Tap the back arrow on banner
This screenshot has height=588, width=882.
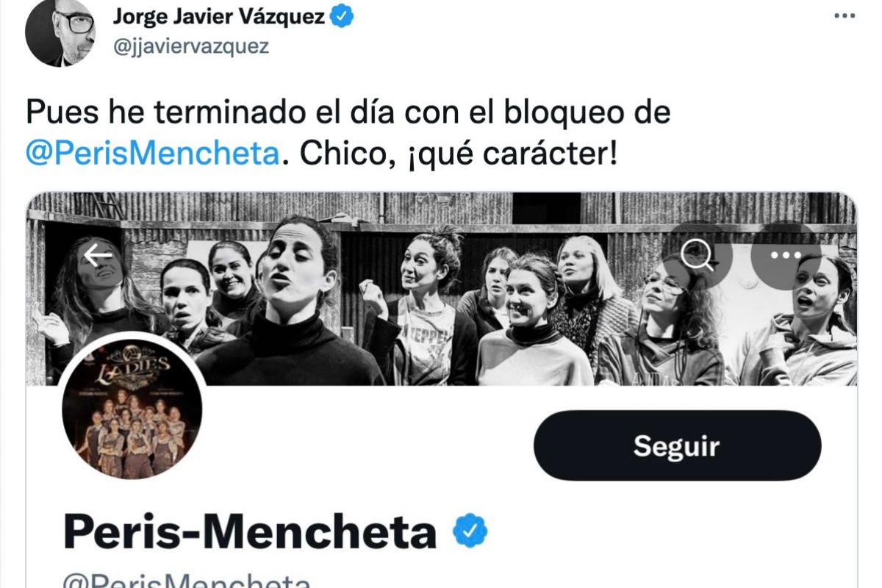coord(97,256)
